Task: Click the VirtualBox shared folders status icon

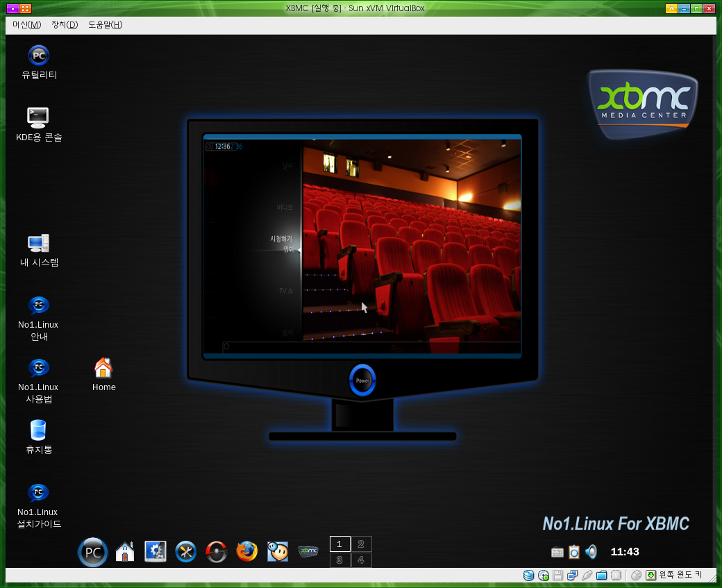Action: click(x=601, y=575)
